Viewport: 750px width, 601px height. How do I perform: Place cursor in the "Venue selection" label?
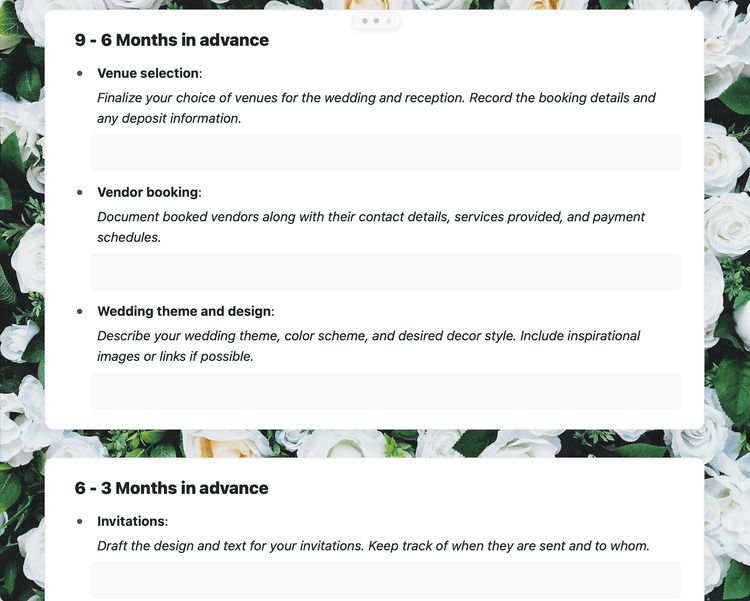pyautogui.click(x=150, y=73)
